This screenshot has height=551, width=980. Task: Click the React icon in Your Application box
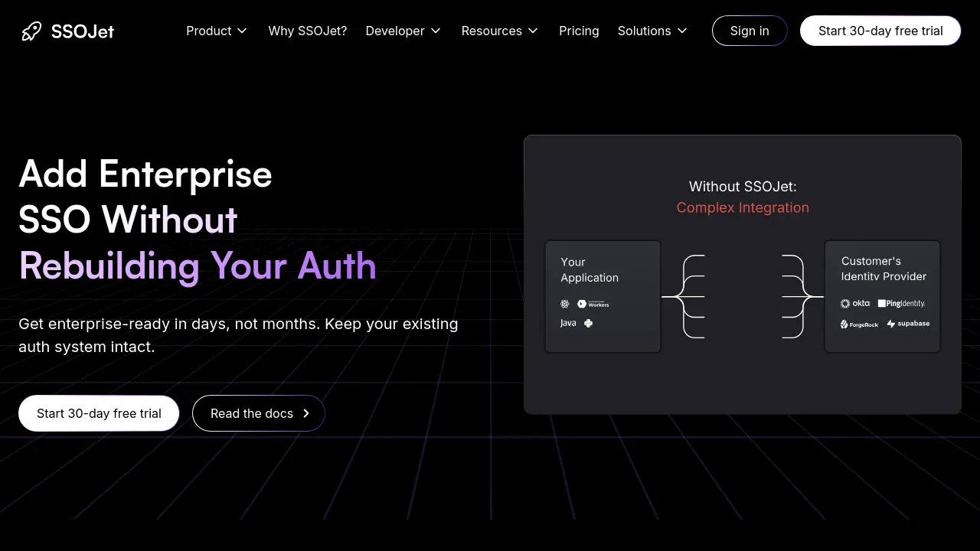565,304
